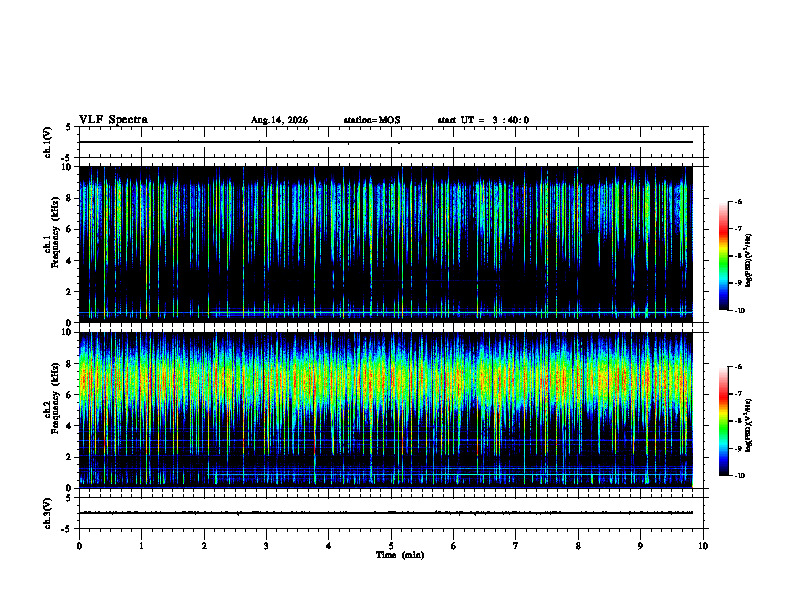Select the date text "Aug.14, 2026"
Image resolution: width=792 pixels, height=612 pixels.
pos(279,120)
